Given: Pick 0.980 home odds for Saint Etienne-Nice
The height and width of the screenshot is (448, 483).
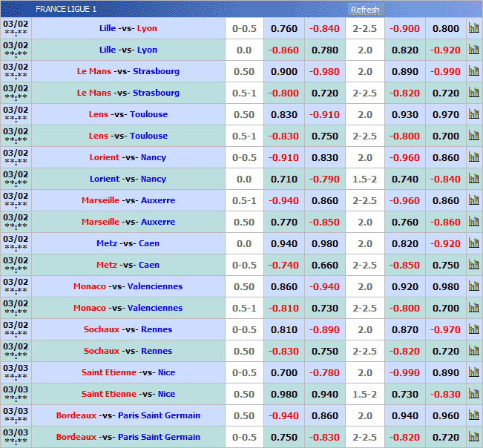Looking at the screenshot, I should [283, 395].
